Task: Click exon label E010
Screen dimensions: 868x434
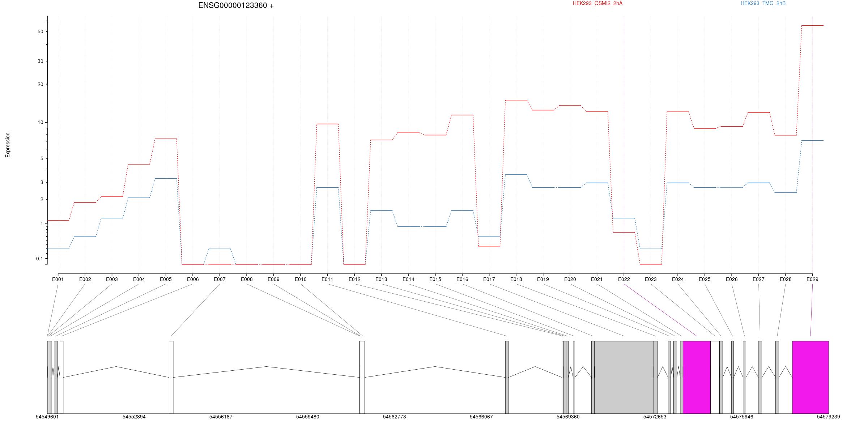Action: 301,279
